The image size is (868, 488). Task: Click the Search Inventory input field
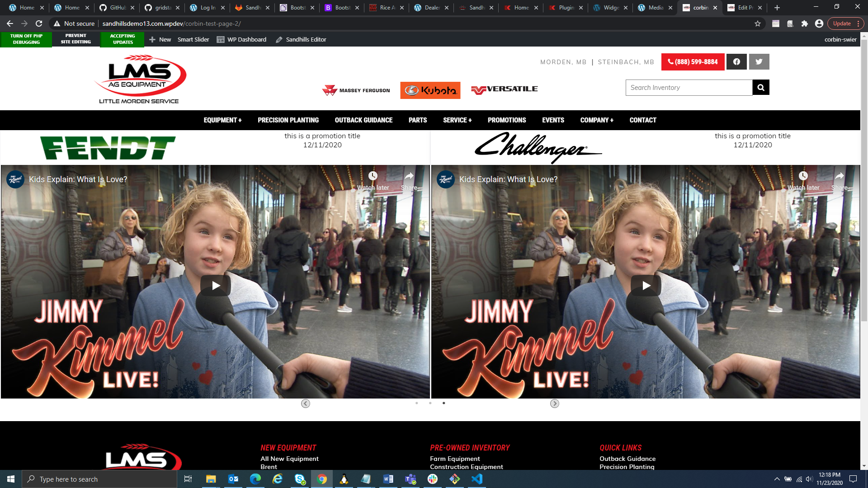tap(689, 88)
